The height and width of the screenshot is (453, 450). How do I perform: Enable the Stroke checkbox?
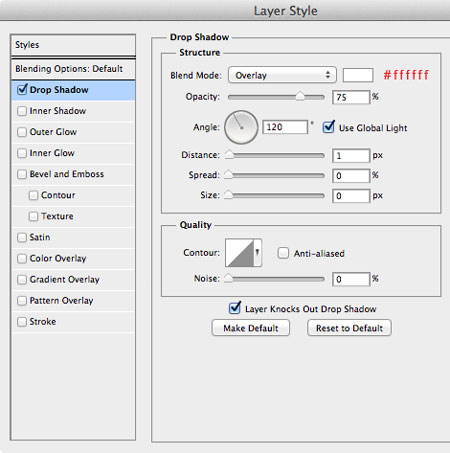click(x=22, y=322)
